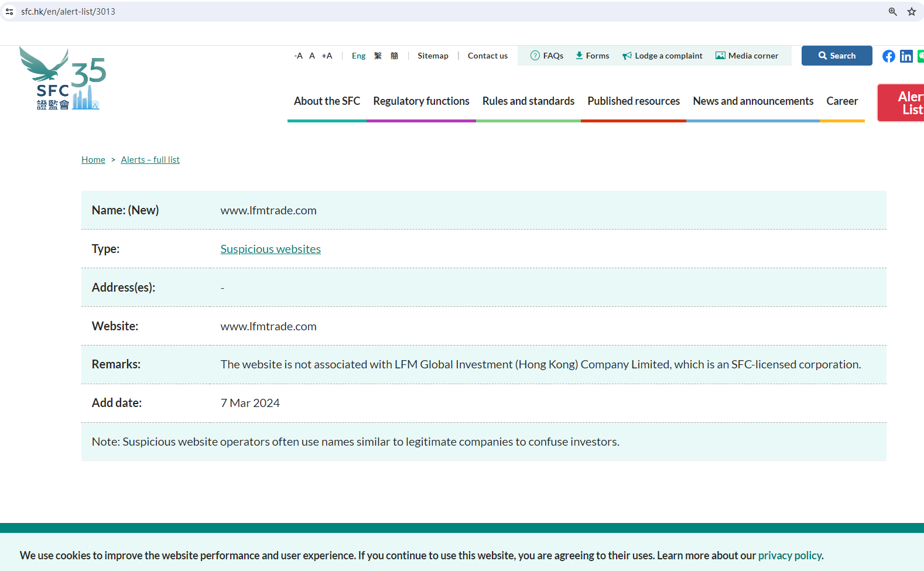Open the Career menu item
924x571 pixels.
coord(841,101)
